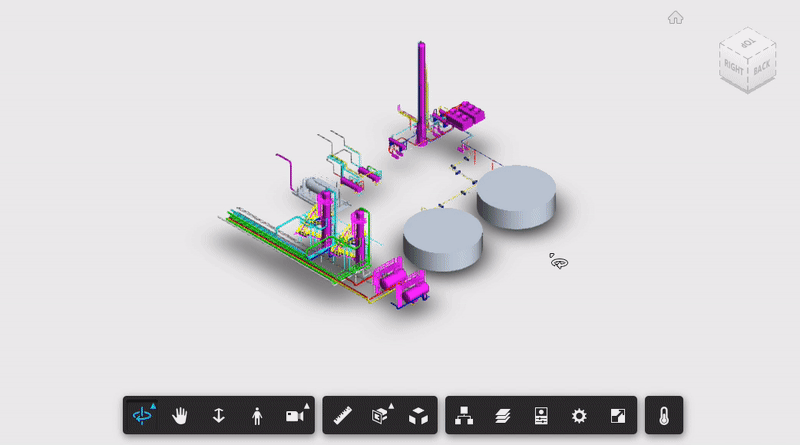The height and width of the screenshot is (445, 800).
Task: Open the viewer Settings gear
Action: (x=579, y=416)
